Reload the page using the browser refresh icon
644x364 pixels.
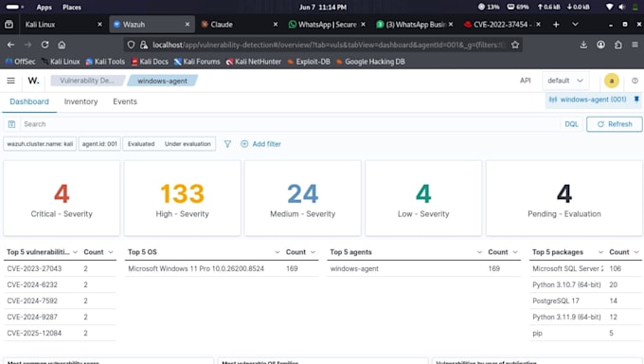click(45, 45)
